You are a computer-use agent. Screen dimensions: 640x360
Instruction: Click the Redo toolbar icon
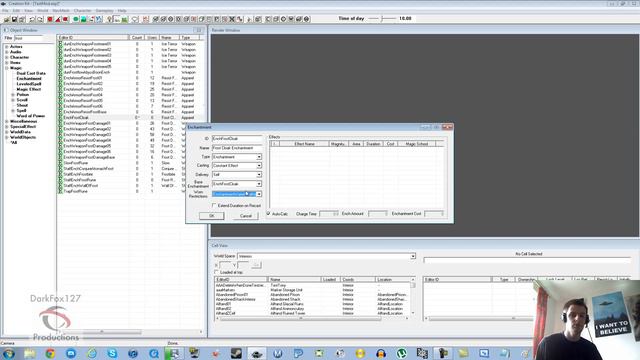(x=40, y=19)
